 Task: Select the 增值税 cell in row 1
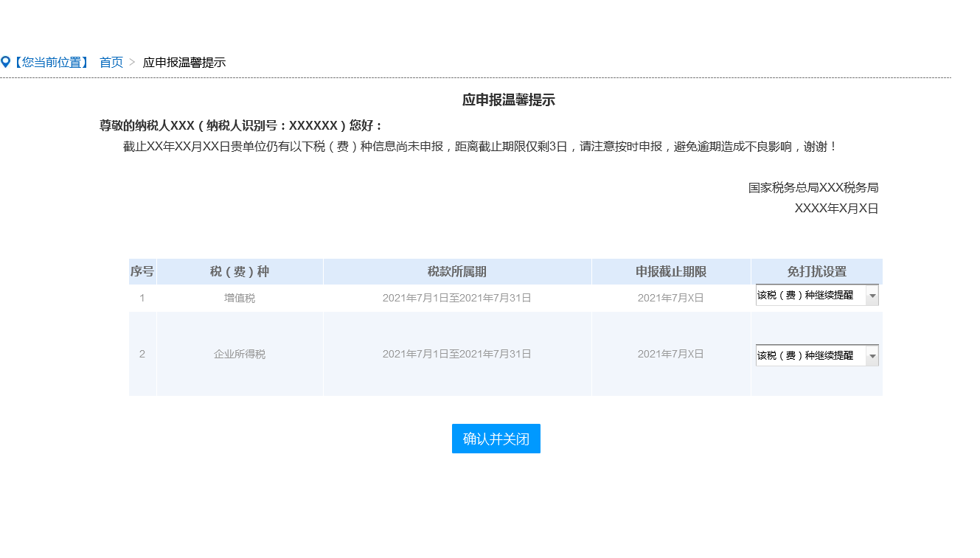[240, 299]
